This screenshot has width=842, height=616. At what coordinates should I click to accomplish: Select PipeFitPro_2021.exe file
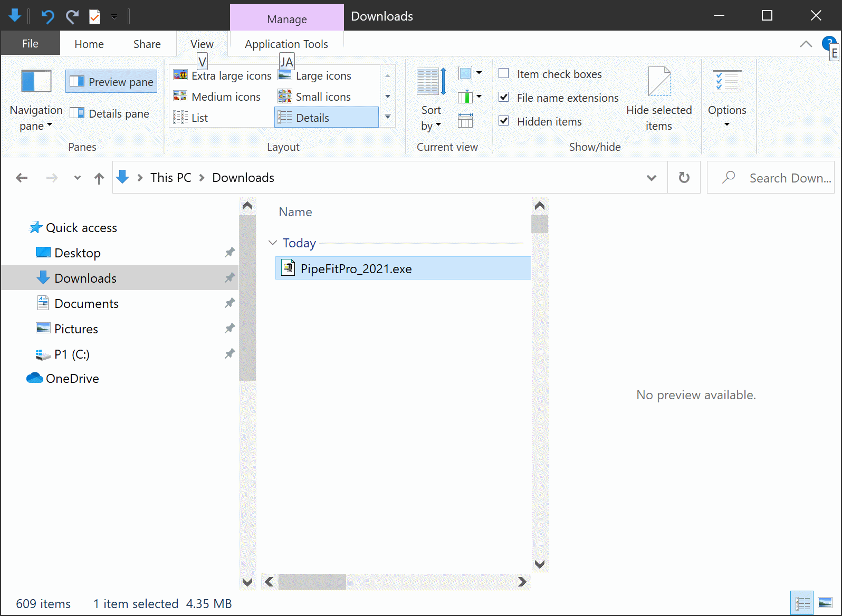point(403,268)
